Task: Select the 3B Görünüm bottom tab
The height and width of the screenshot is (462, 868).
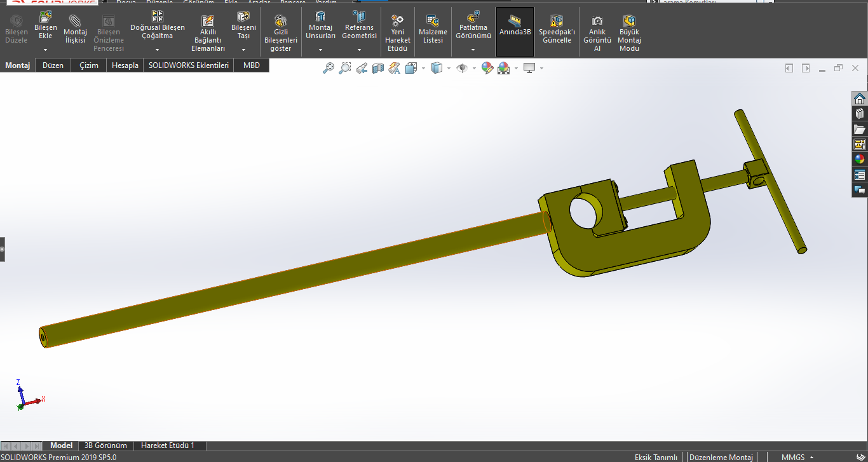Action: (x=106, y=446)
